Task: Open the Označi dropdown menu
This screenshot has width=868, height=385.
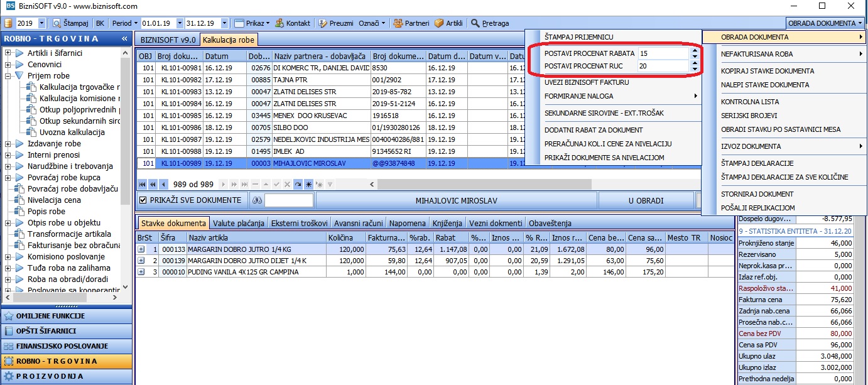Action: click(x=372, y=23)
